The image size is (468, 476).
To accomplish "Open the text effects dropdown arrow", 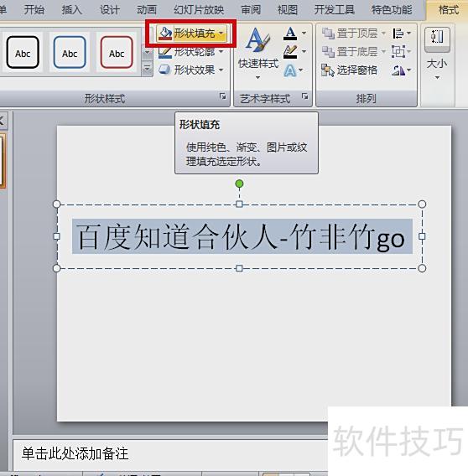I will [x=301, y=70].
